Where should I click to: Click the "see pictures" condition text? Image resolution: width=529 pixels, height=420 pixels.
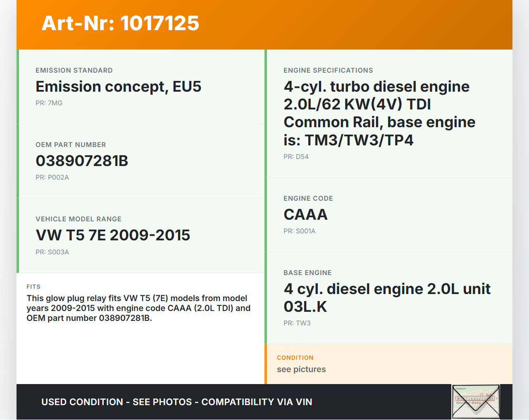[x=301, y=369]
